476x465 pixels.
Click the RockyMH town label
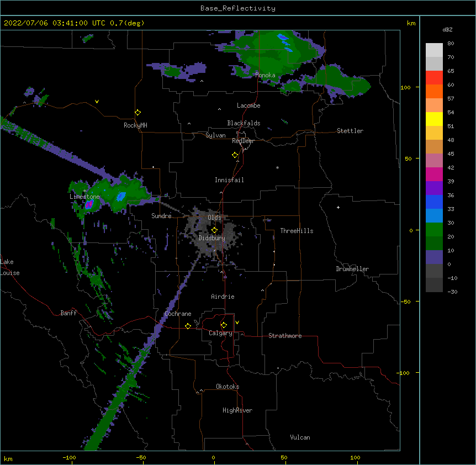click(135, 125)
